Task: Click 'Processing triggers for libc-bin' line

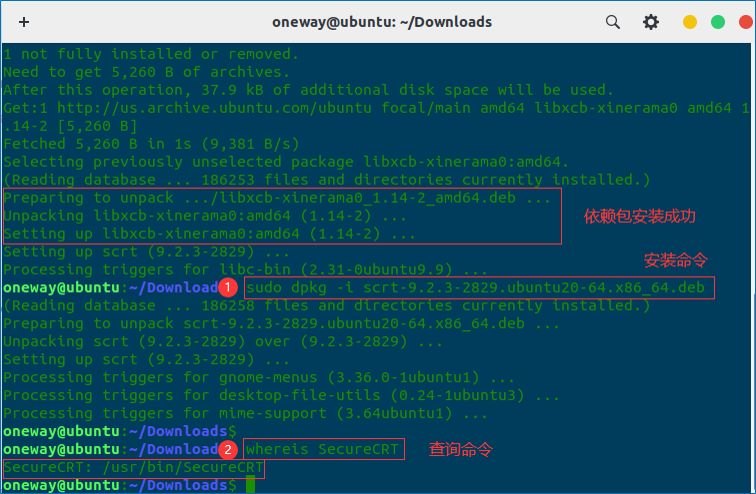Action: [245, 270]
